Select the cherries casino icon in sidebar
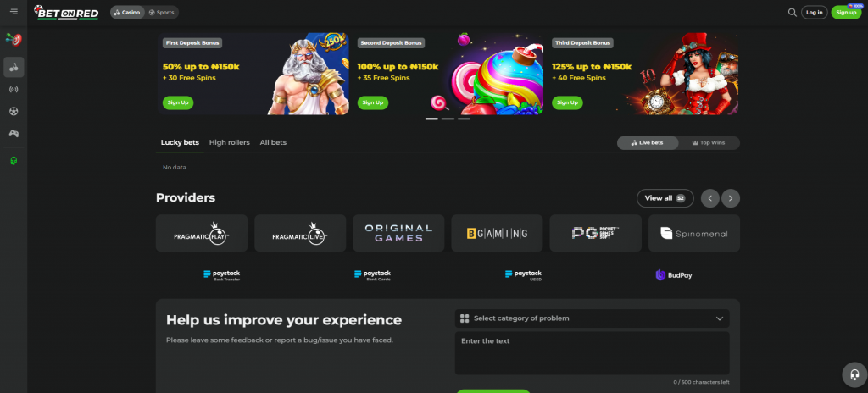Viewport: 868px width, 393px height. [14, 67]
